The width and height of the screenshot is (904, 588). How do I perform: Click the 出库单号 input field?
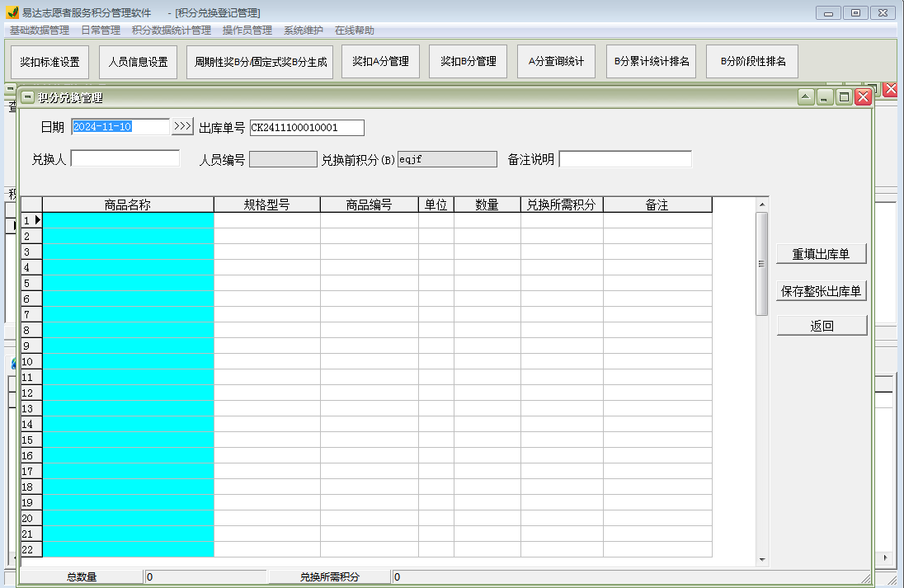click(308, 127)
